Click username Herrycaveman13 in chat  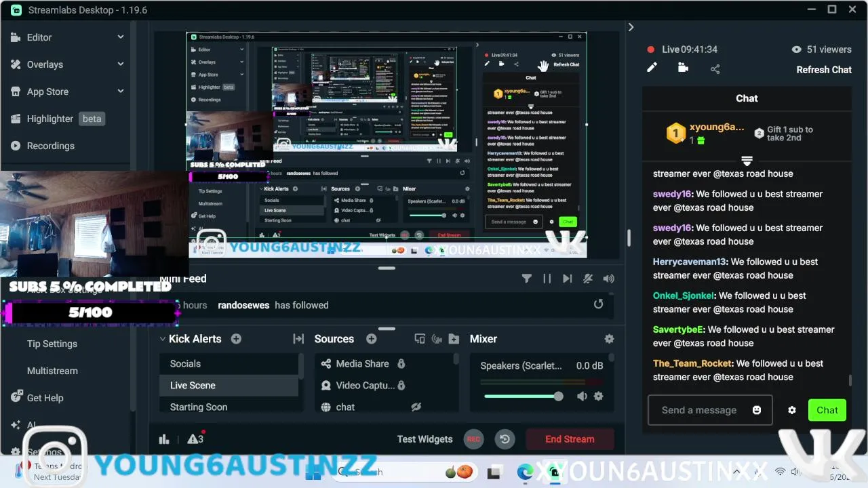690,262
